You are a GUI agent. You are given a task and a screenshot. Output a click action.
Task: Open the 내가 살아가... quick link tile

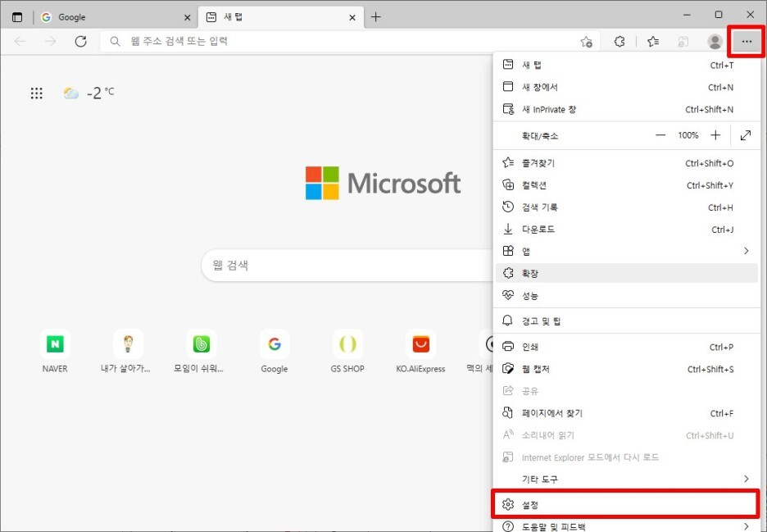(x=125, y=352)
